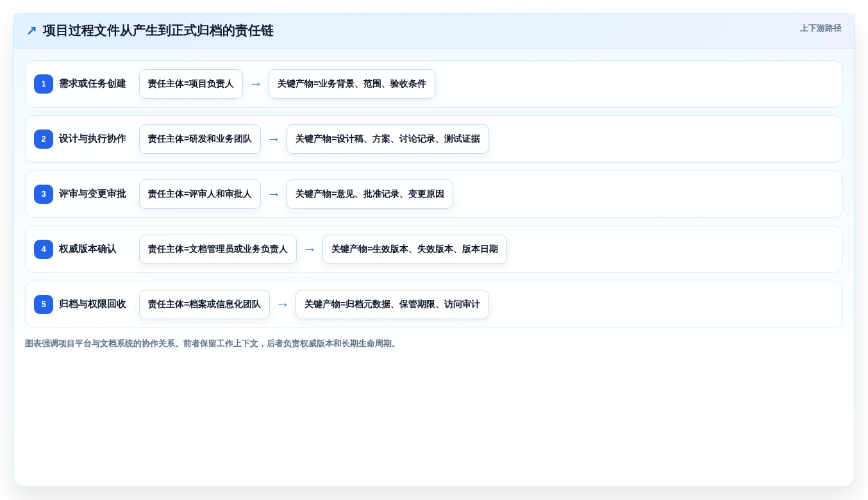The image size is (868, 500).
Task: Click the 责任主体=研发和业务团队 chip
Action: [x=200, y=139]
